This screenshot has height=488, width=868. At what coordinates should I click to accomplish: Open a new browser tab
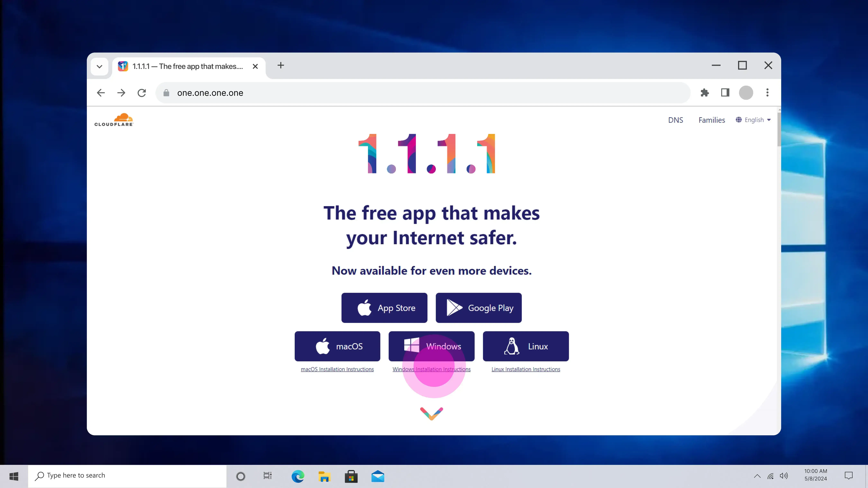281,65
